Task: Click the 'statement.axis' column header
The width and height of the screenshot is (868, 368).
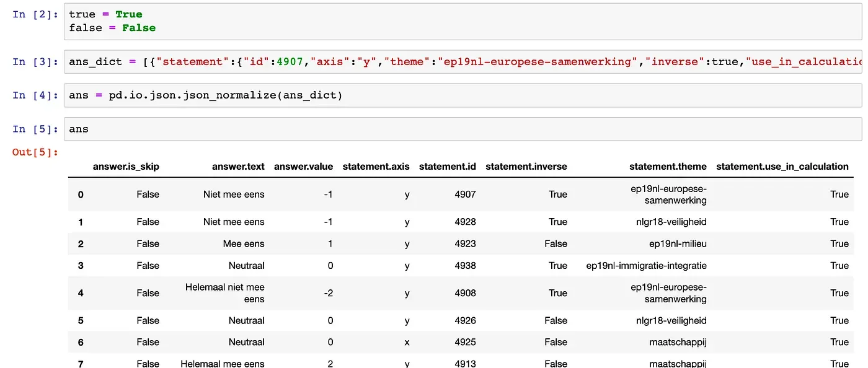Action: [x=376, y=166]
